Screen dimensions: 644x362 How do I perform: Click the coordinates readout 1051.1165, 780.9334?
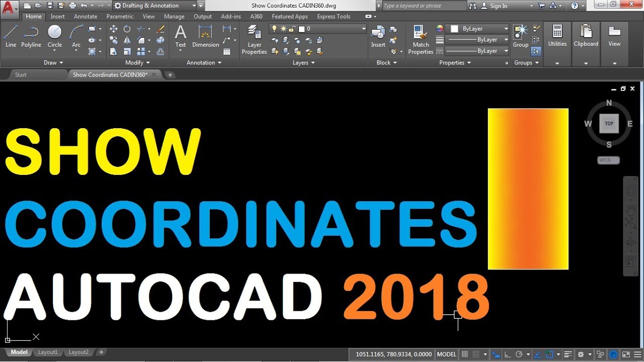(x=393, y=354)
